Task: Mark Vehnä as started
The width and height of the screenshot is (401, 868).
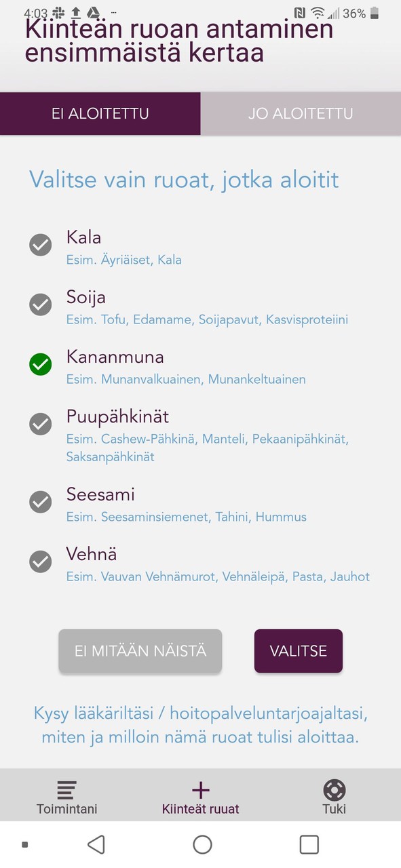Action: pyautogui.click(x=41, y=561)
